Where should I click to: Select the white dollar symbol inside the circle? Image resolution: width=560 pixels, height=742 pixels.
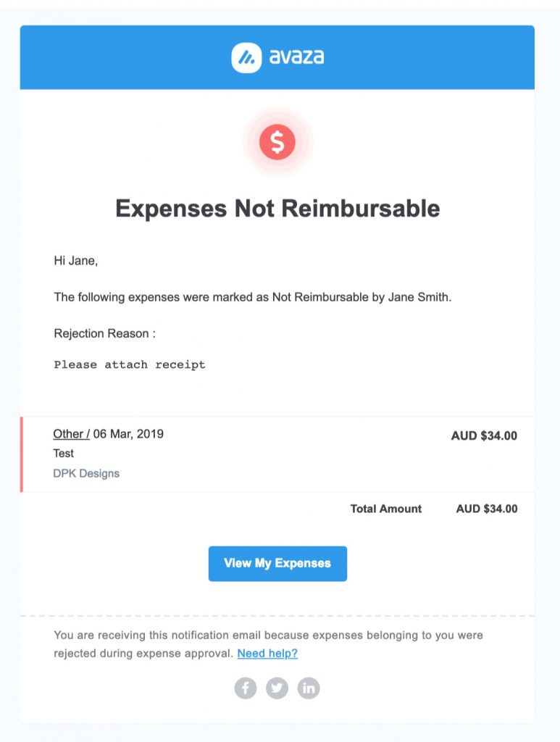(x=277, y=142)
